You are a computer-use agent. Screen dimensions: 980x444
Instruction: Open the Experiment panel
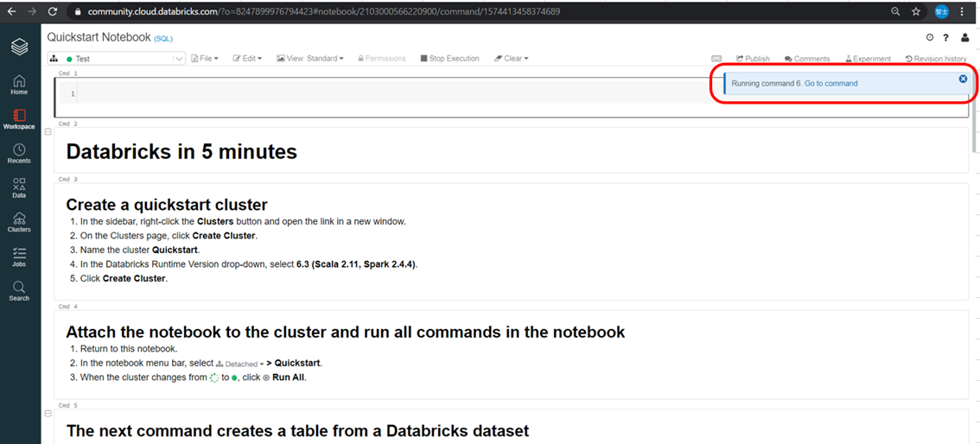coord(868,58)
